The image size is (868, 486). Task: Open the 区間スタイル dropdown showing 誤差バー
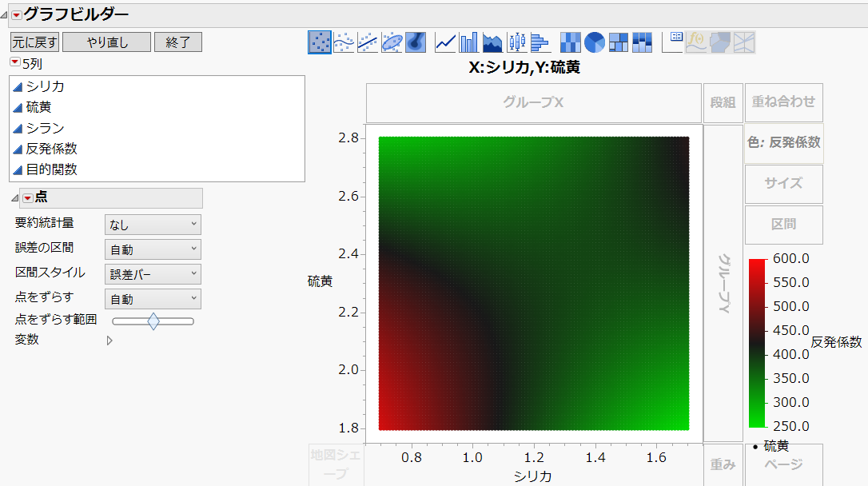tap(153, 274)
